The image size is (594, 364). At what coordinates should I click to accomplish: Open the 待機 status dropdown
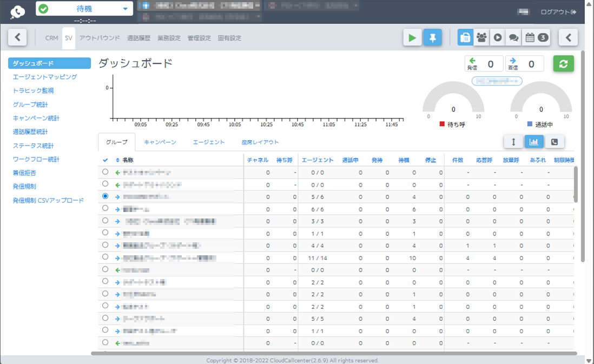tap(84, 9)
